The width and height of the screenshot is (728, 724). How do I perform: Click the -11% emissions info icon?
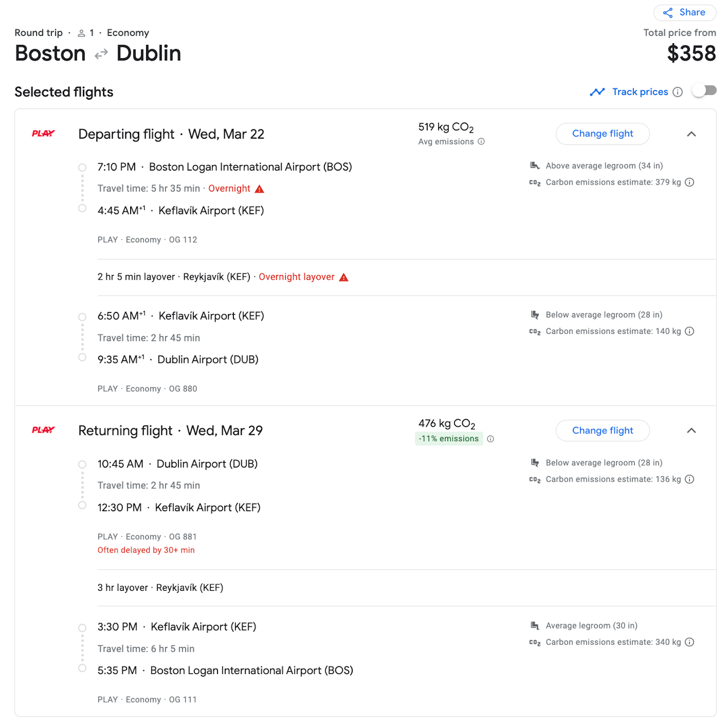[490, 439]
